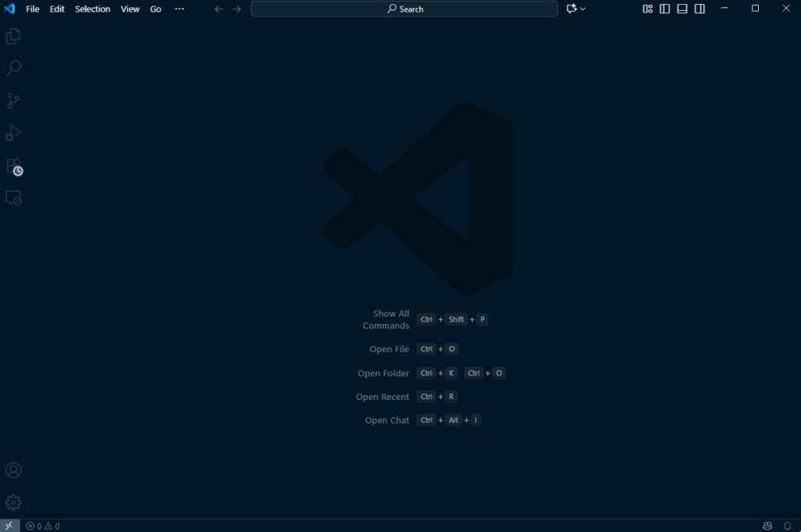Open the Manage gear icon
The height and width of the screenshot is (532, 801).
pyautogui.click(x=13, y=502)
